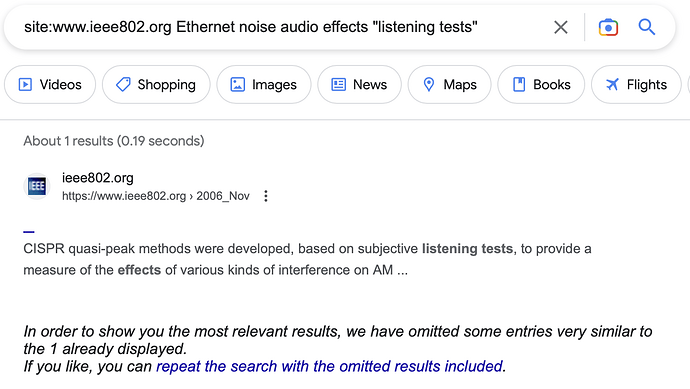Click the blue magnifier search icon
Screen dimensions: 690x389
[646, 27]
